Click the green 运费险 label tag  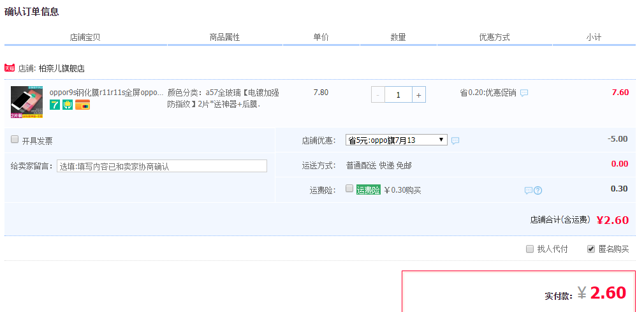[369, 190]
